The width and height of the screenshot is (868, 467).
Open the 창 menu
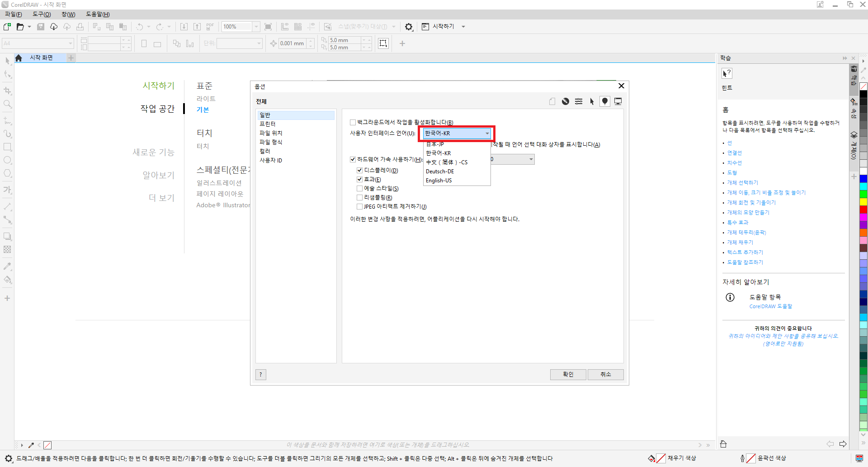[68, 14]
